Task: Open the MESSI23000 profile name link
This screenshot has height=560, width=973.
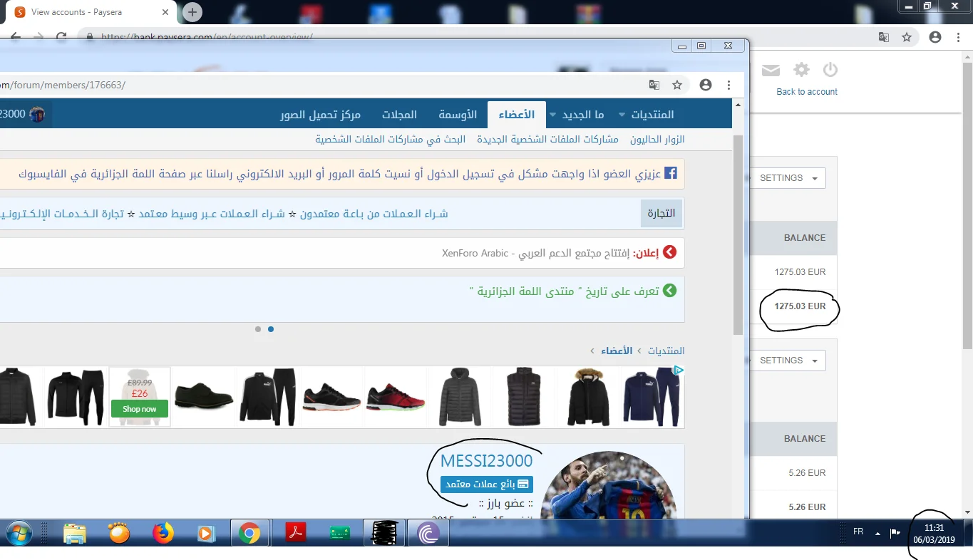Action: (x=486, y=460)
